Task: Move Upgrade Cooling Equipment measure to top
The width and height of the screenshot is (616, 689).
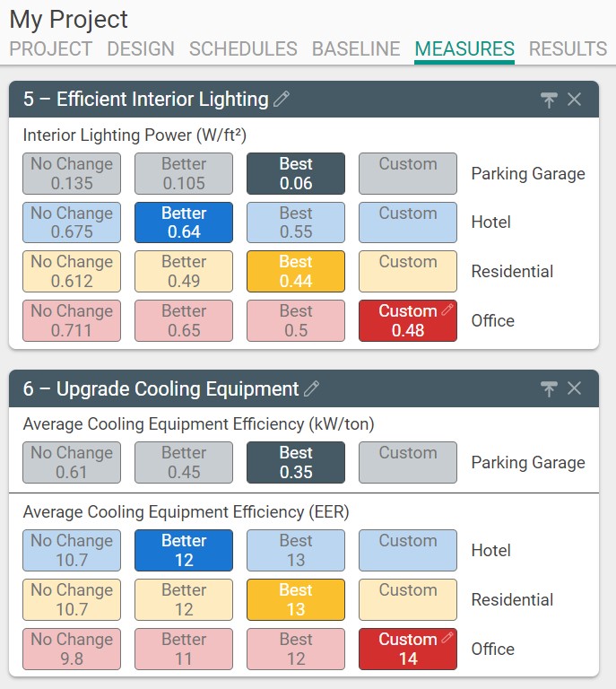Action: coord(549,388)
